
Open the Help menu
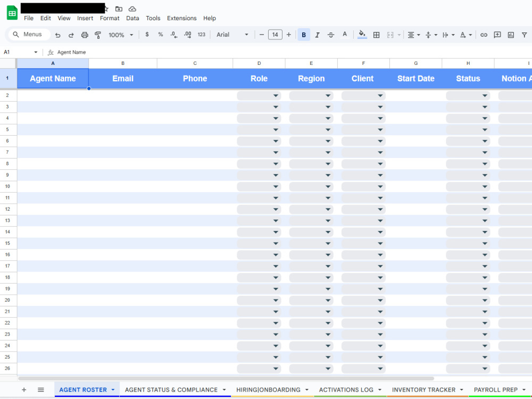(209, 18)
